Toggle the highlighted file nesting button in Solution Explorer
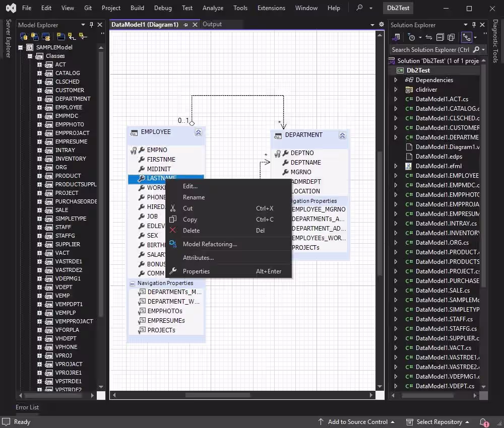 pos(466,37)
